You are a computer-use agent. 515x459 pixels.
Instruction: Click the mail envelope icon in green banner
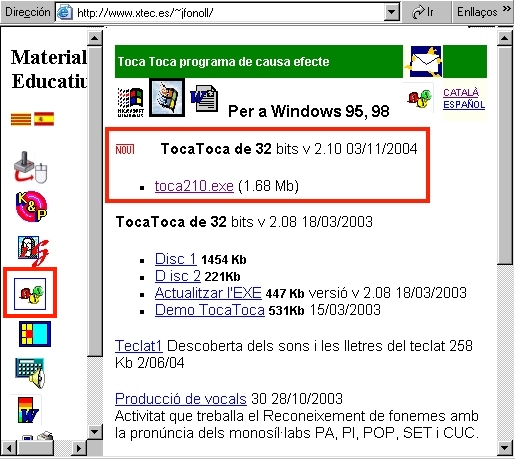[x=424, y=62]
